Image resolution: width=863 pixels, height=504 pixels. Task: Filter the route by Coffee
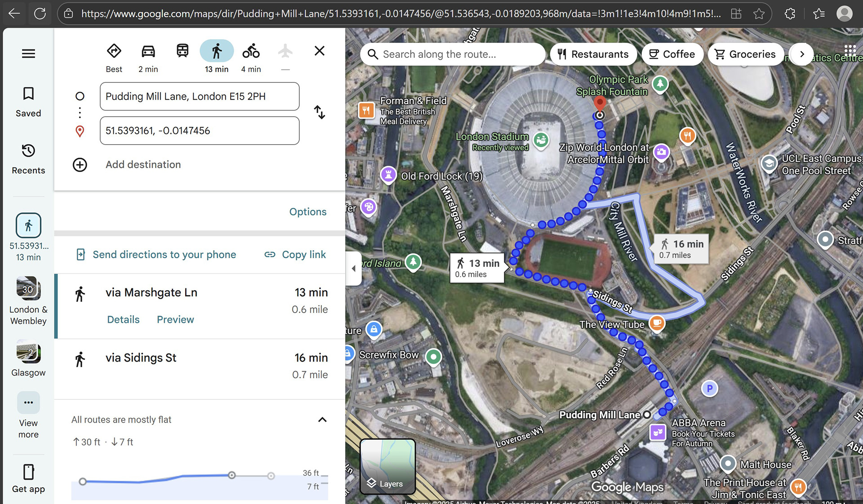(672, 54)
